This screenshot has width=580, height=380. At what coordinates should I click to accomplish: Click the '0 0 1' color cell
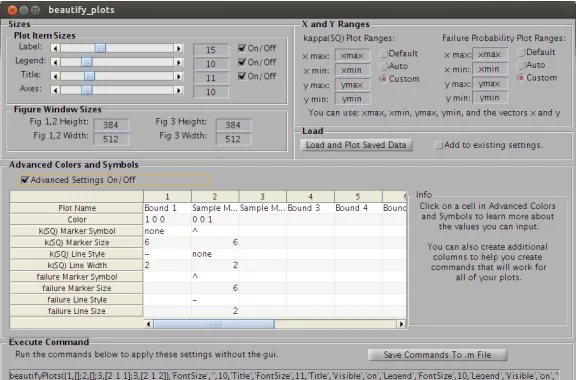pos(215,219)
